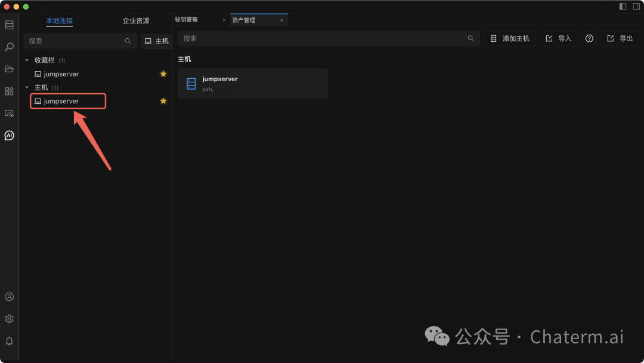This screenshot has width=644, height=363.
Task: Unstar jumpserver in 收藏栏 group
Action: 163,74
